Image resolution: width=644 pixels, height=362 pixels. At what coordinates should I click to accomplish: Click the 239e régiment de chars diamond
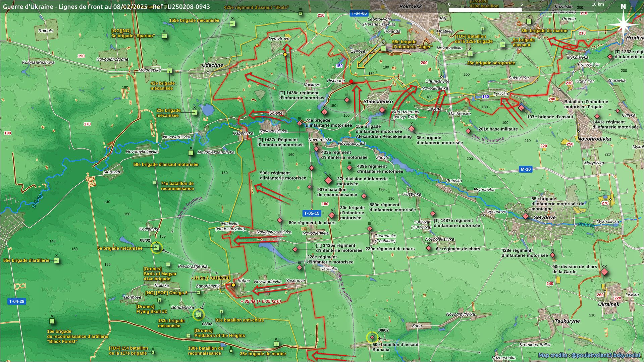[x=370, y=229]
